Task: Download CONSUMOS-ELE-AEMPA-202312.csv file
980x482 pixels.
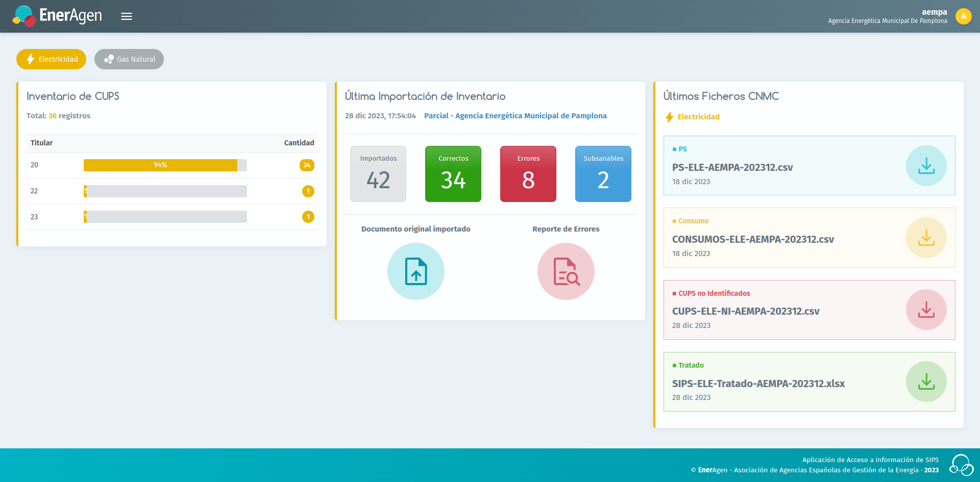Action: point(926,238)
